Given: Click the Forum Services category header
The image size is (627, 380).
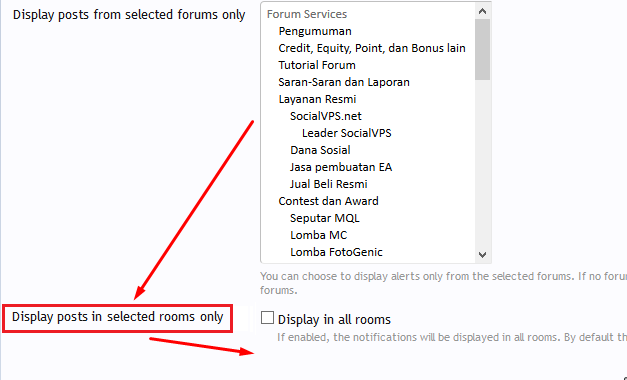Looking at the screenshot, I should [307, 14].
